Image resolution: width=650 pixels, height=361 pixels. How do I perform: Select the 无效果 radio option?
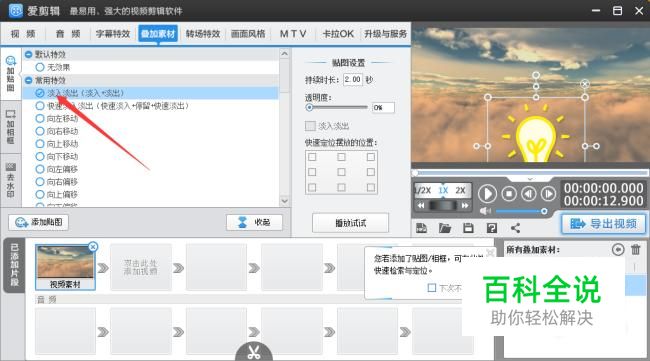pos(40,67)
